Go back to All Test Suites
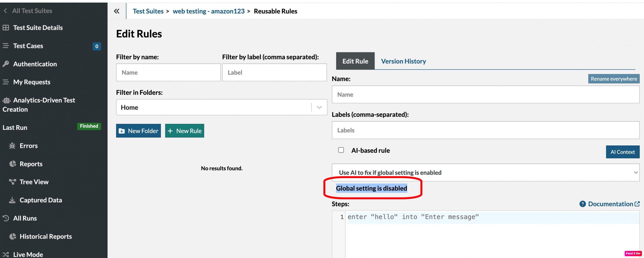Viewport: 644px width, 258px height. click(28, 11)
